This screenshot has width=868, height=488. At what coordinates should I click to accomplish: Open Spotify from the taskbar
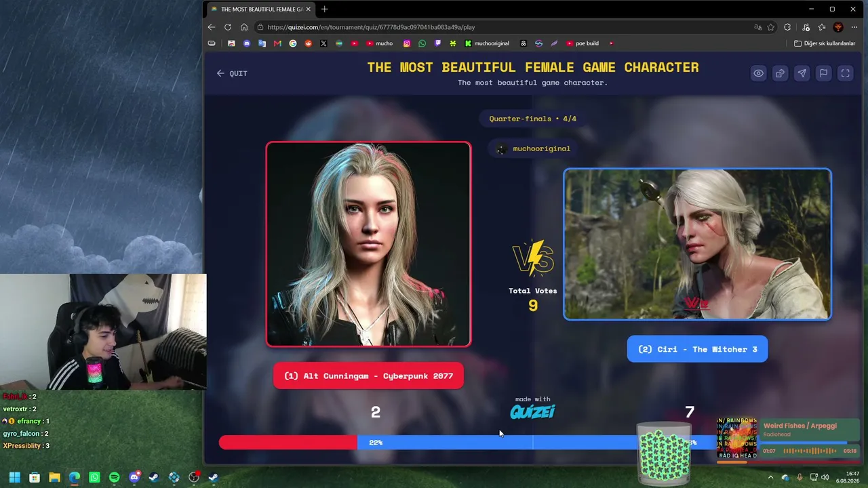pos(114,477)
